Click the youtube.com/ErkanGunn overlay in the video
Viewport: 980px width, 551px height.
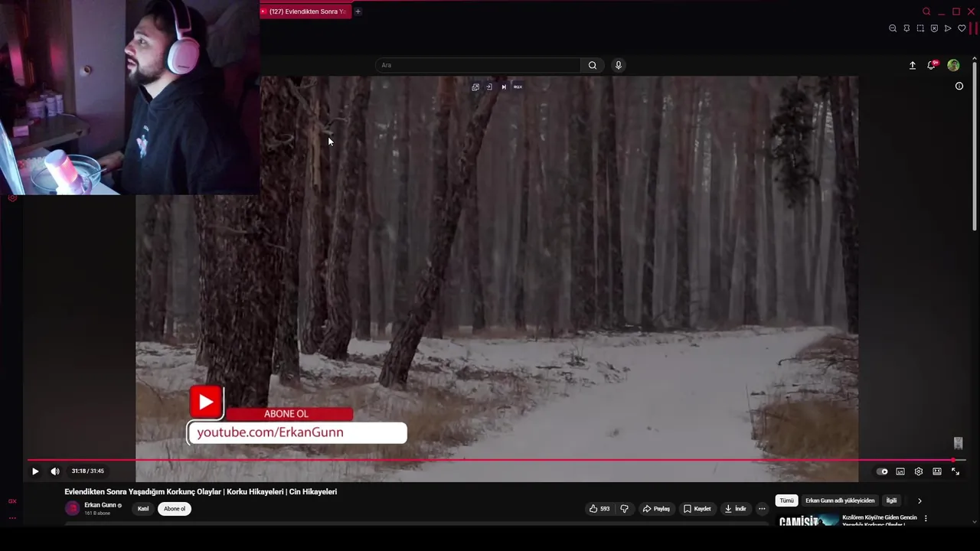click(x=297, y=432)
